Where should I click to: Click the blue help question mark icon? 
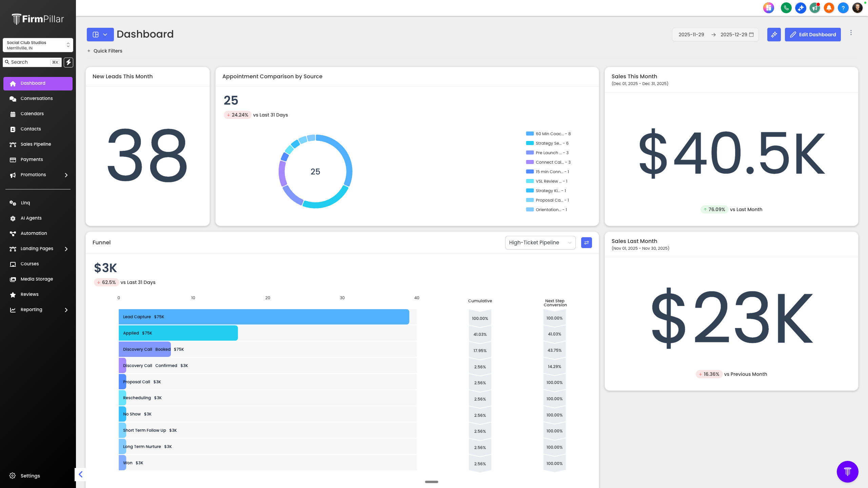point(843,7)
